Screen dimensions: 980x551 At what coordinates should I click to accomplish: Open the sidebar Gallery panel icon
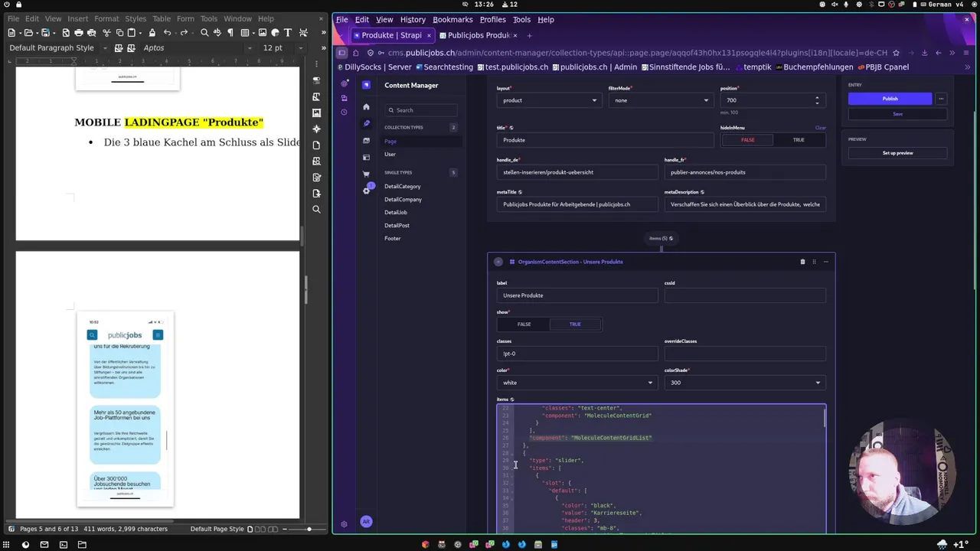click(x=316, y=112)
